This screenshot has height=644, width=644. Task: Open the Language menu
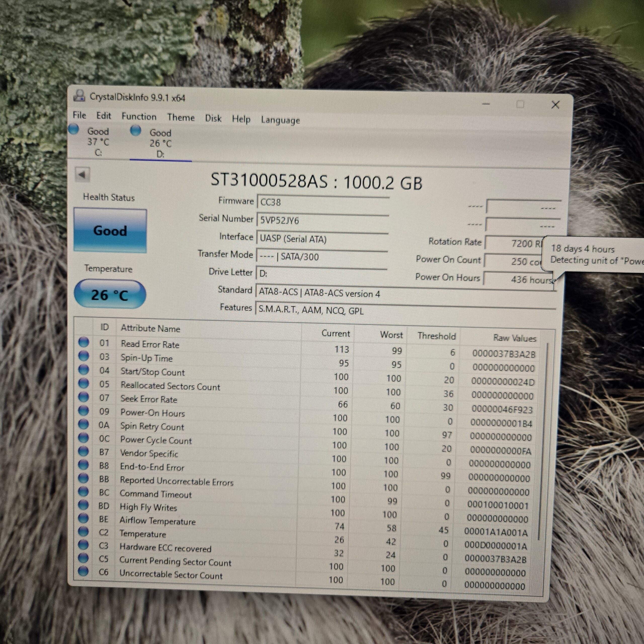pyautogui.click(x=280, y=120)
